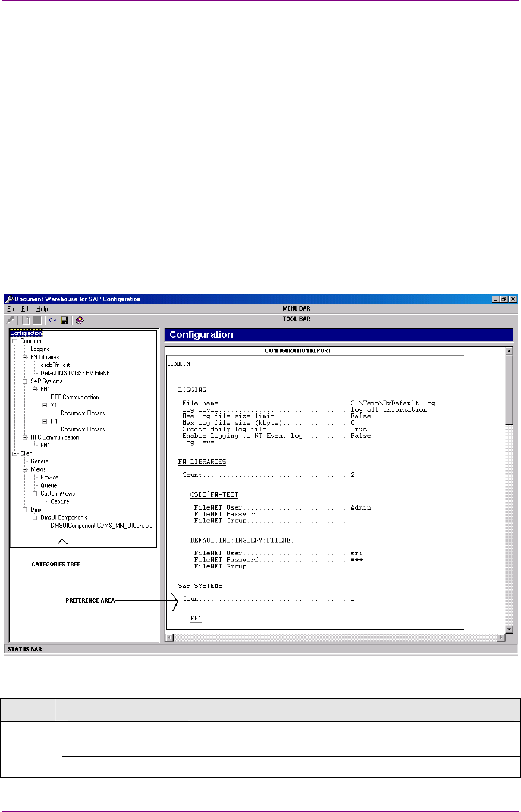Save configuration with the floppy disk icon
This screenshot has height=812, width=521.
pyautogui.click(x=64, y=319)
